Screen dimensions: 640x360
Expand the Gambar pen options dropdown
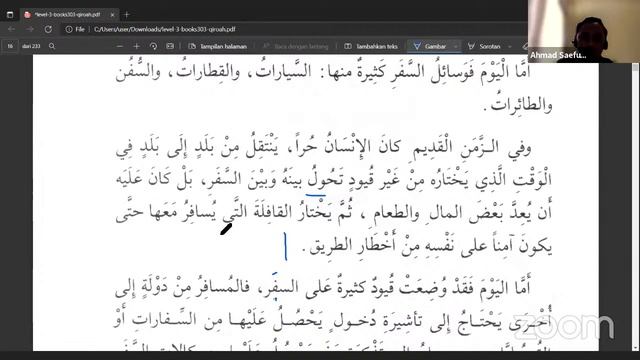click(456, 47)
